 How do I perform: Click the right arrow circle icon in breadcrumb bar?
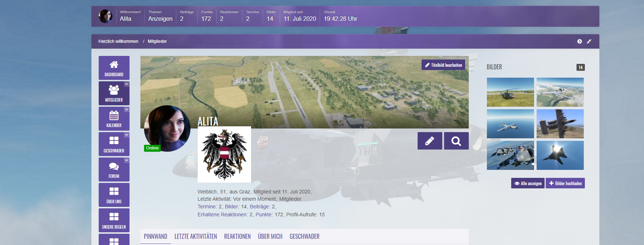pyautogui.click(x=579, y=41)
